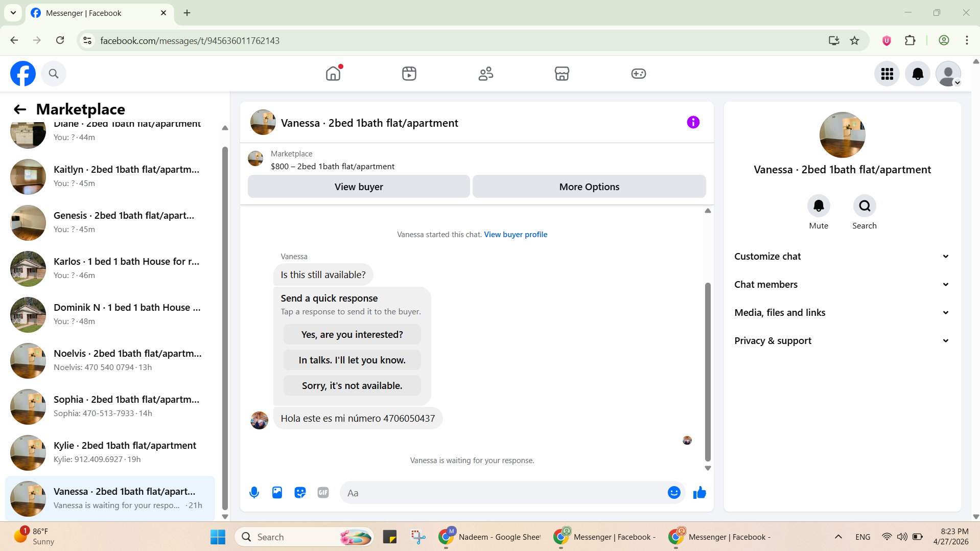This screenshot has width=980, height=551.
Task: Open Noelvis's conversation with phone number
Action: pyautogui.click(x=110, y=360)
